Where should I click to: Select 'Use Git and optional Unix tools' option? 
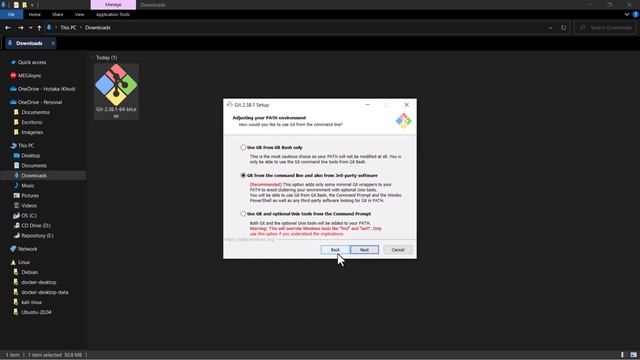click(x=243, y=214)
